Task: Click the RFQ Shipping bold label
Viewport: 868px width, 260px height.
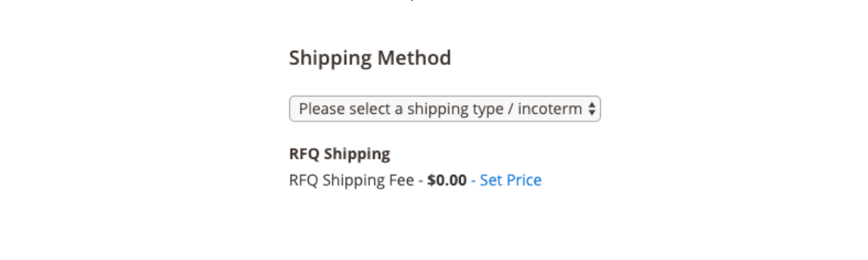Action: [340, 154]
